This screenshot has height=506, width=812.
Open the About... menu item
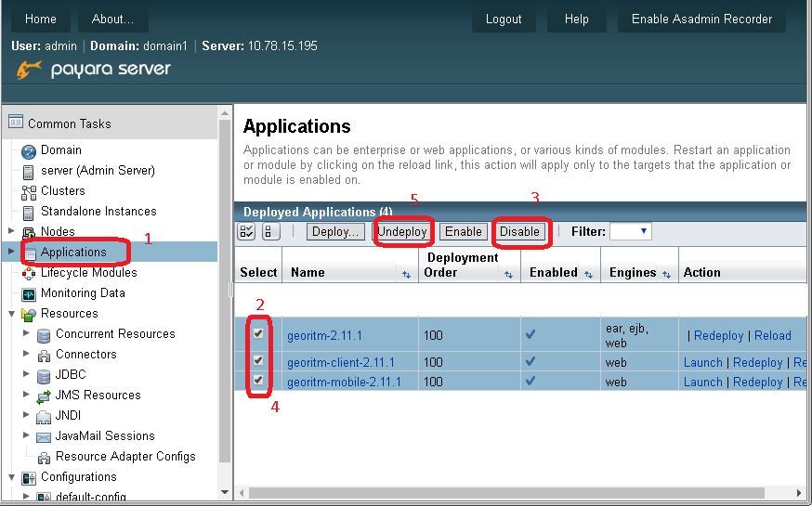pos(113,19)
